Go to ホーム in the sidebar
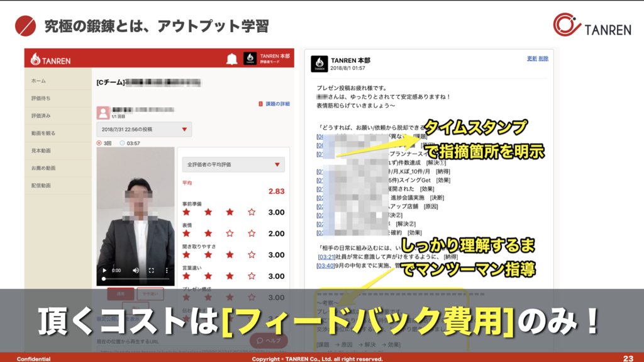Screen dimensions: 644x362 point(38,81)
